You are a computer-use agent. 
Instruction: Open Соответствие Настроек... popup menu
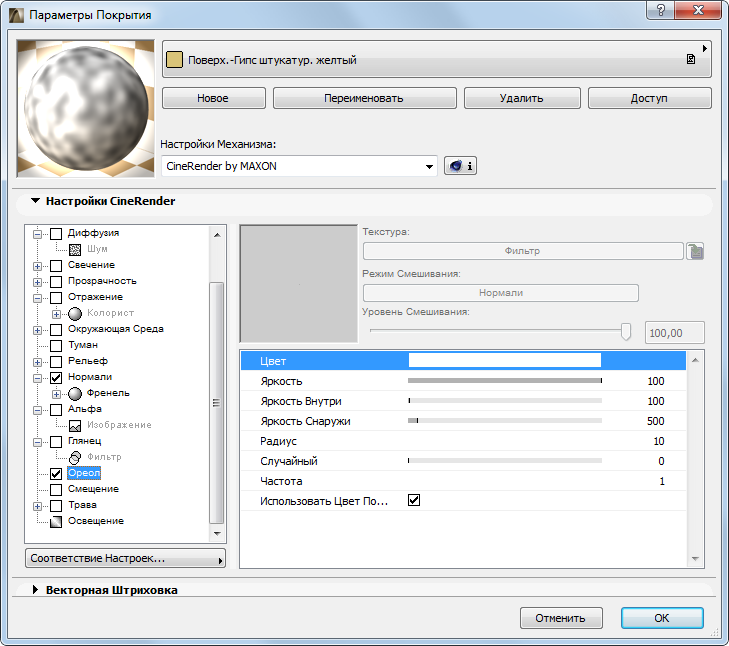point(126,558)
